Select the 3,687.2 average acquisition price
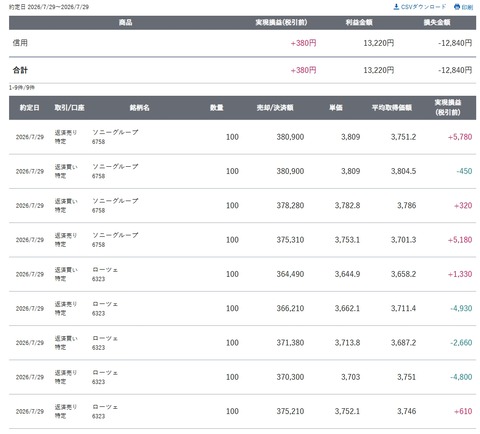The image size is (480, 434). coord(403,343)
